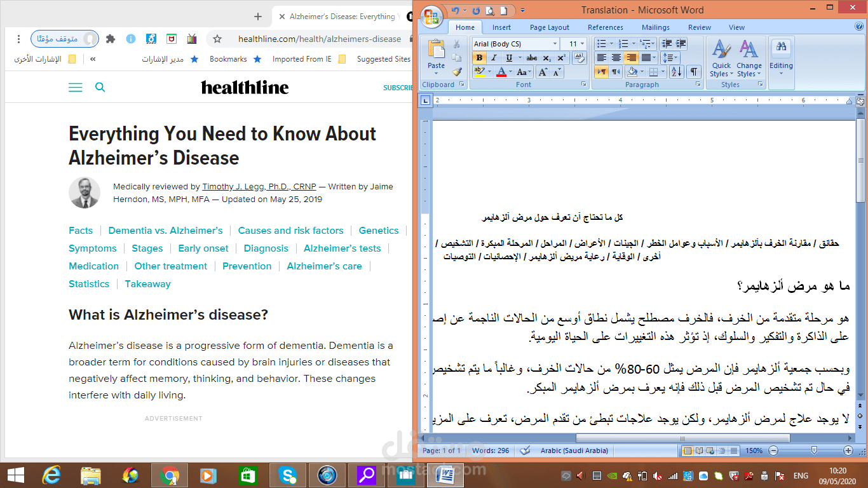Expand the Font dialog launcher

583,85
